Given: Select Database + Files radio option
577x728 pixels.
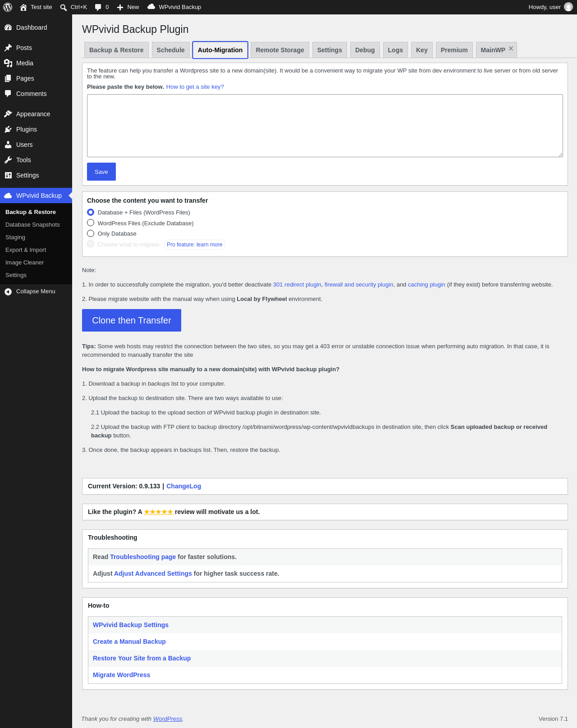Looking at the screenshot, I should (x=91, y=212).
